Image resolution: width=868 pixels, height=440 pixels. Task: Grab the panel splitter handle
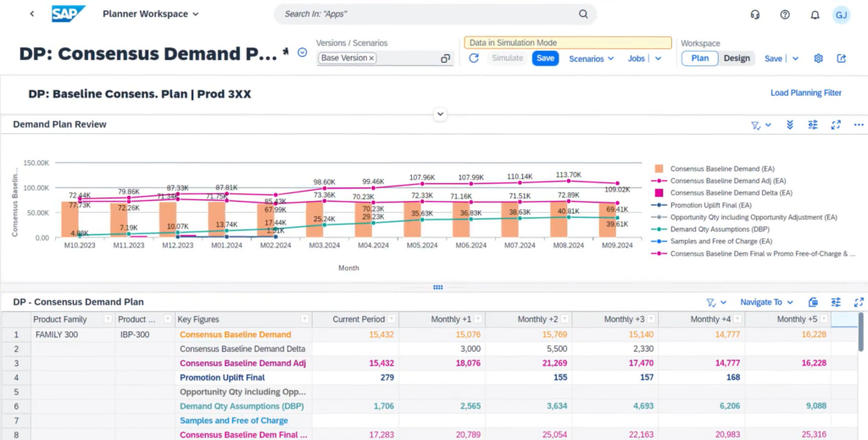(x=438, y=287)
